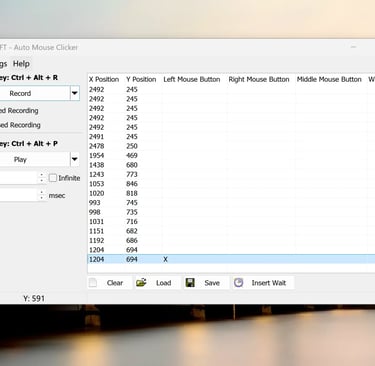Click the stepper beside the Infinite checkbox
Image resolution: width=375 pixels, height=366 pixels.
pos(42,178)
